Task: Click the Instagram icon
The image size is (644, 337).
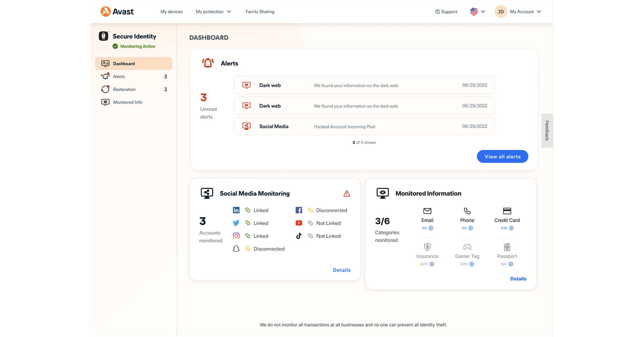Action: pos(236,236)
